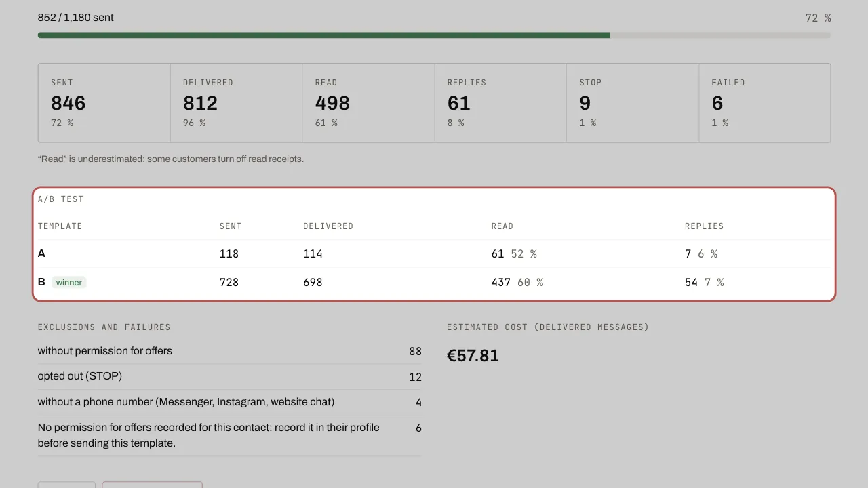Click the TEMPLATE column header
The image size is (868, 488).
click(60, 226)
